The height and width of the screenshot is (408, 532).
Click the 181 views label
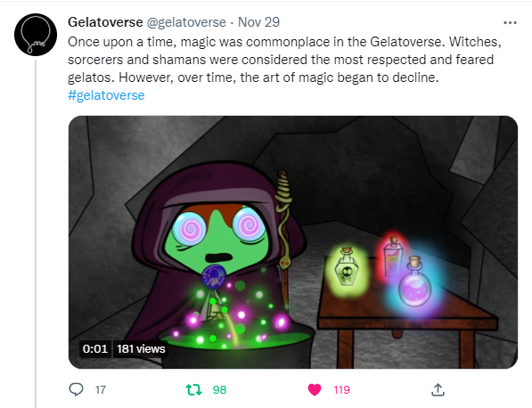[x=141, y=348]
